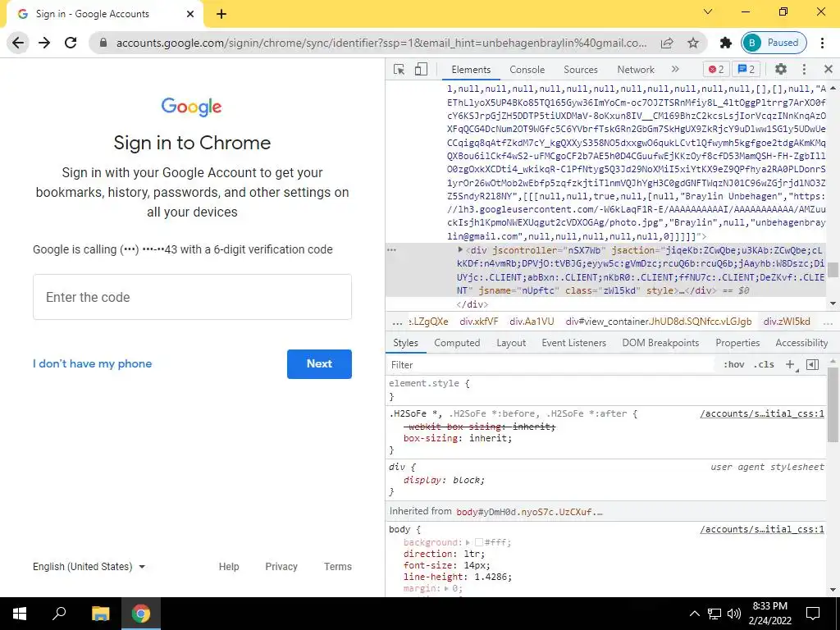840x630 pixels.
Task: Switch to the Network tab
Action: pos(636,70)
